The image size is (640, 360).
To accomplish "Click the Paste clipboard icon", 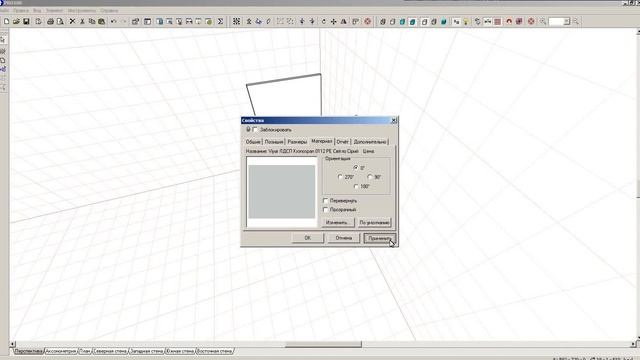I will [101, 21].
